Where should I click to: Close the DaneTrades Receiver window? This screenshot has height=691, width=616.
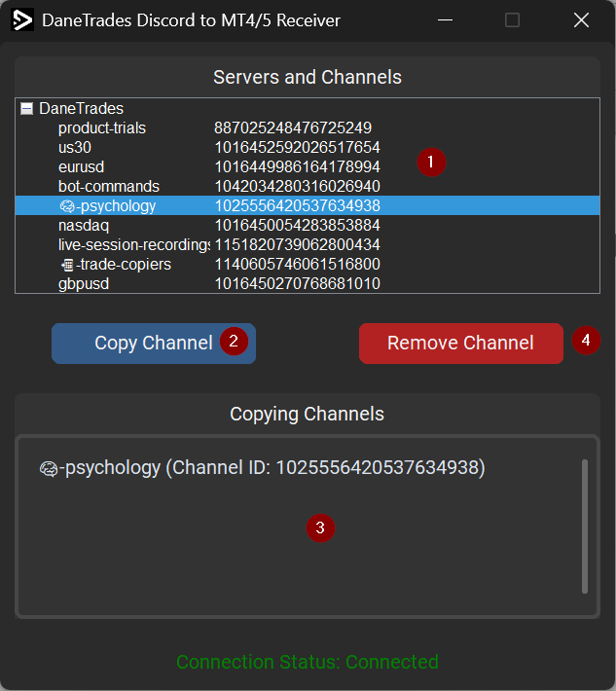pos(581,20)
